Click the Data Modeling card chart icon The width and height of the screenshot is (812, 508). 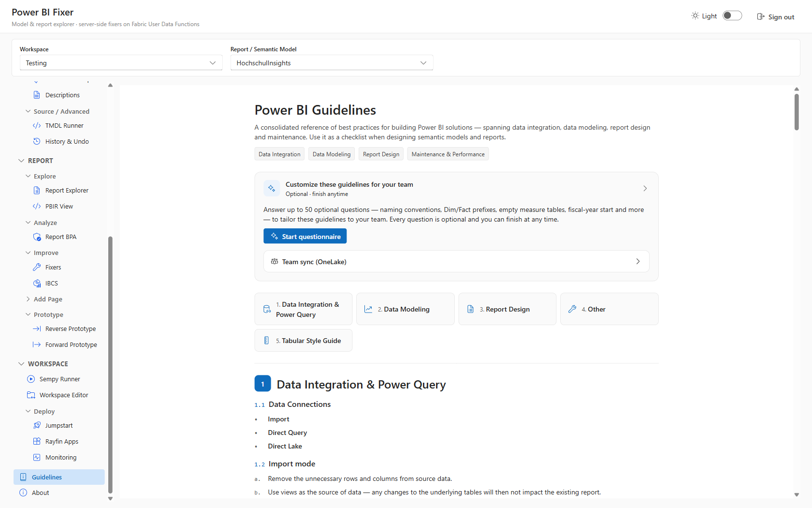point(368,309)
